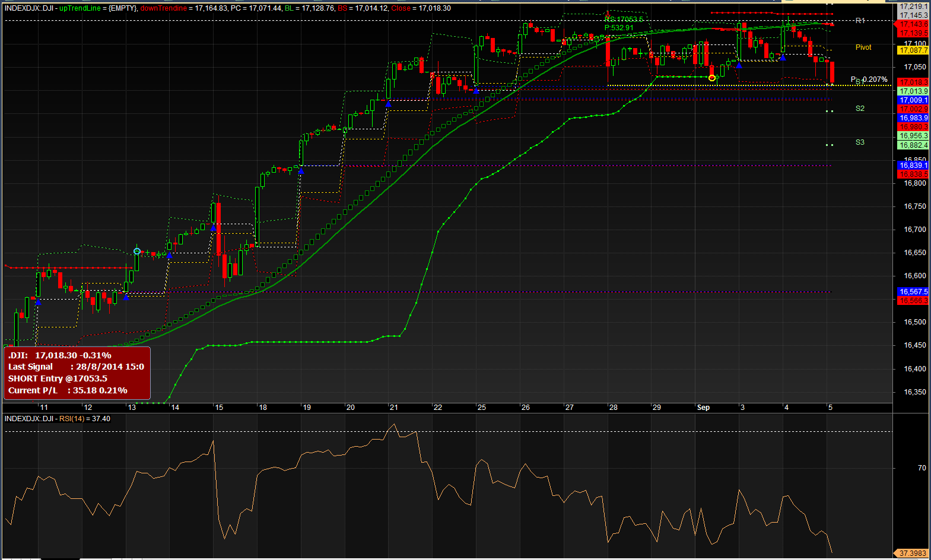Click the yellow Pivot level label
931x560 pixels.
[x=863, y=47]
